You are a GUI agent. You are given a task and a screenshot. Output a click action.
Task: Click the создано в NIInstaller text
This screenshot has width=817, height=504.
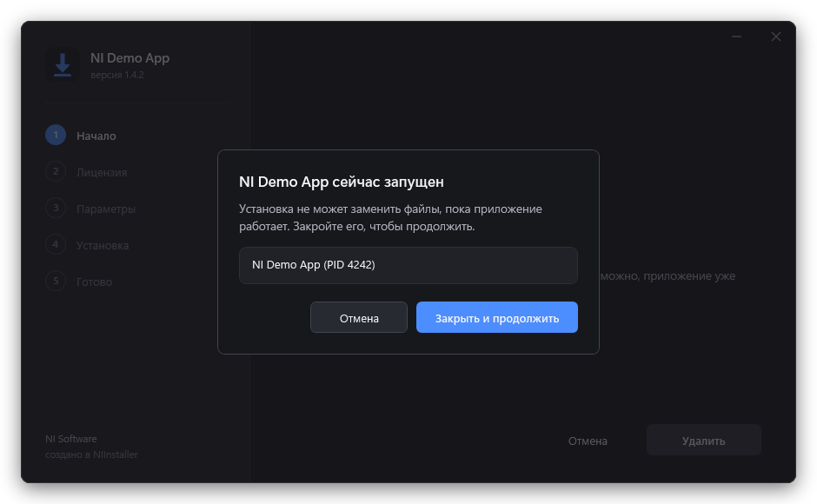pyautogui.click(x=92, y=454)
